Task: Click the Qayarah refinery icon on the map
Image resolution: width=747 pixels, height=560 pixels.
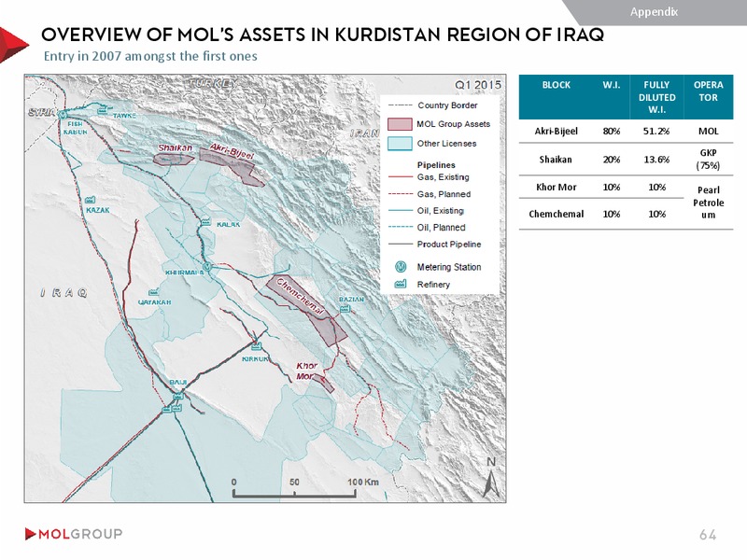Action: click(153, 292)
